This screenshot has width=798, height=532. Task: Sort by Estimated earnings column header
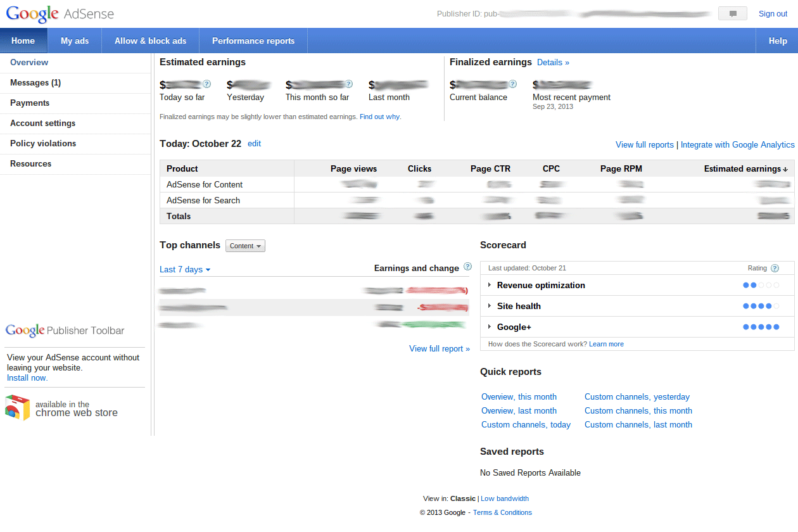pos(745,168)
